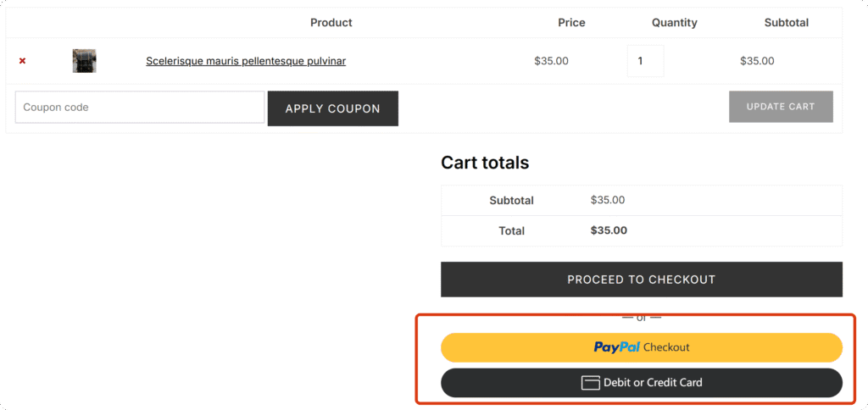Screen dimensions: 868x410
Task: Focus the quantity field showing 1
Action: pos(645,61)
